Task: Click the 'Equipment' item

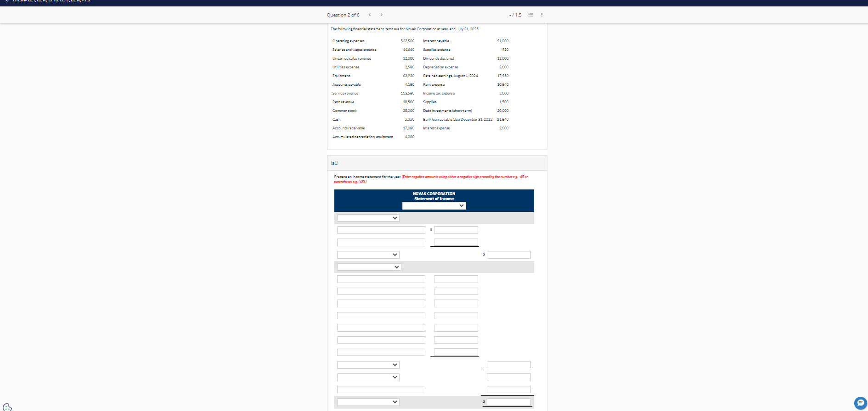Action: pyautogui.click(x=341, y=76)
